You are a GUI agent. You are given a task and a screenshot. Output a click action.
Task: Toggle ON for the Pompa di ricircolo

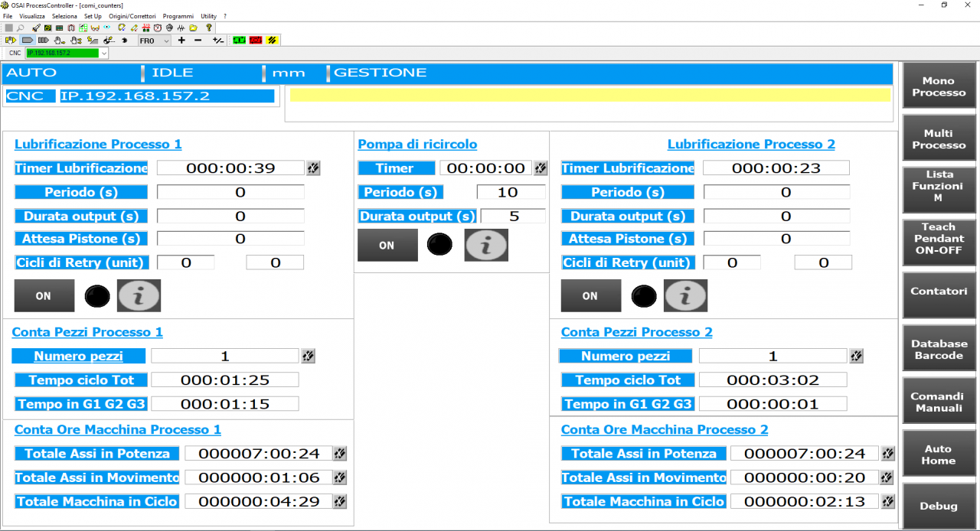coord(387,245)
